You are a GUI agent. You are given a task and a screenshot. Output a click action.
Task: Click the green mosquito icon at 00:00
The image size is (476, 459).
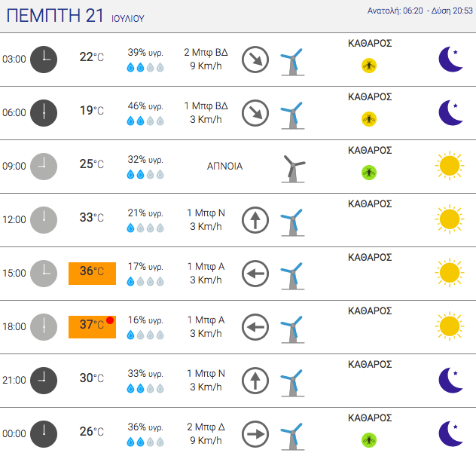coord(369,440)
